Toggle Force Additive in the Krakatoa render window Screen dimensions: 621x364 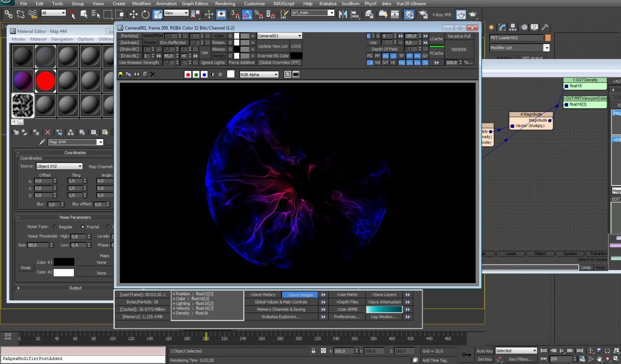pos(242,62)
